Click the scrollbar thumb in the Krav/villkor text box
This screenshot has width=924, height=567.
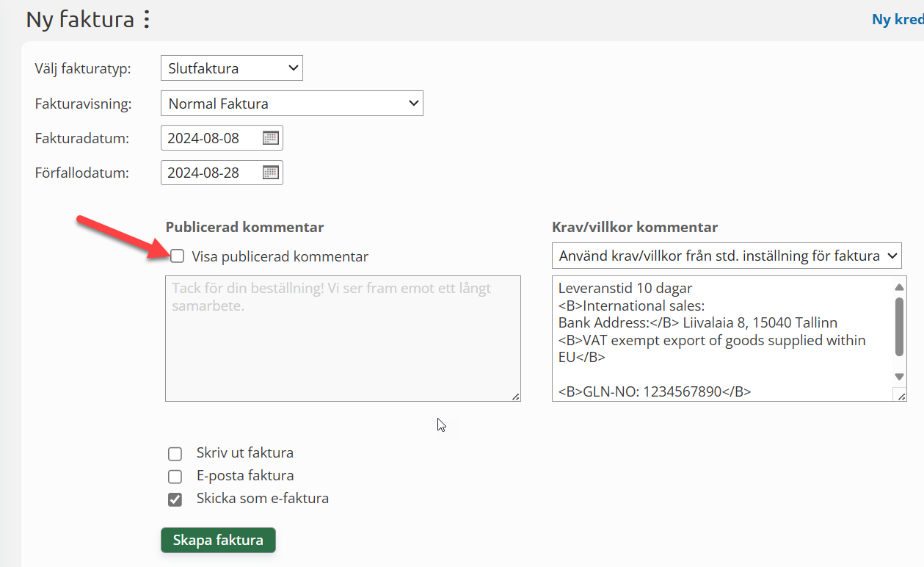point(899,326)
